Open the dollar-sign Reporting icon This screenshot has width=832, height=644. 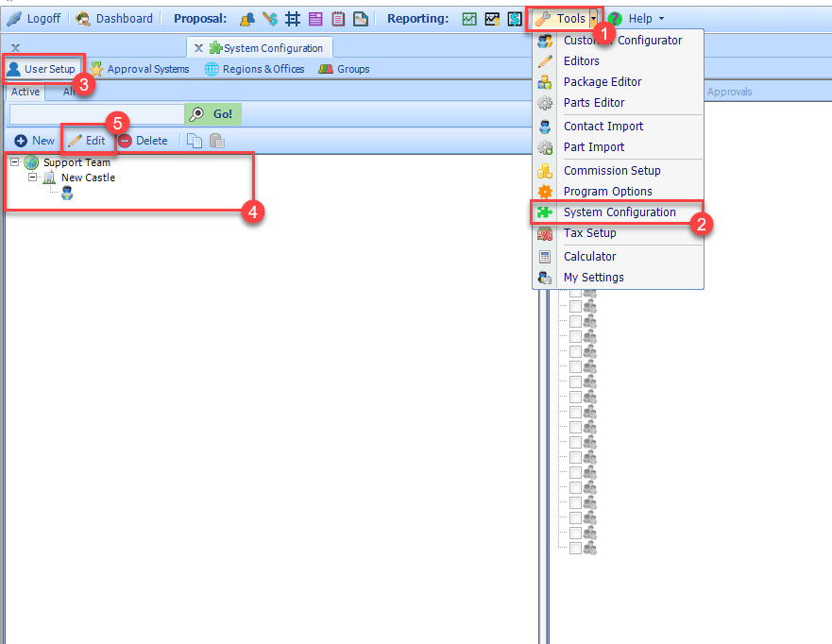[515, 19]
